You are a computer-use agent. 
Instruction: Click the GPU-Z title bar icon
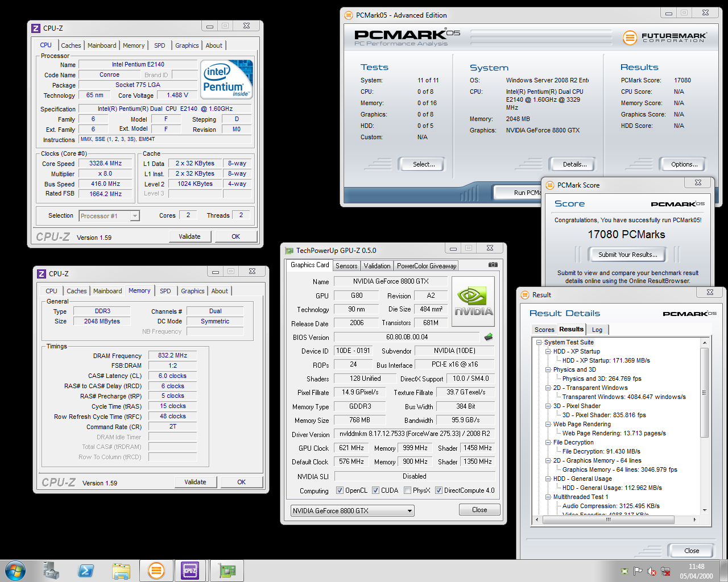(x=289, y=250)
